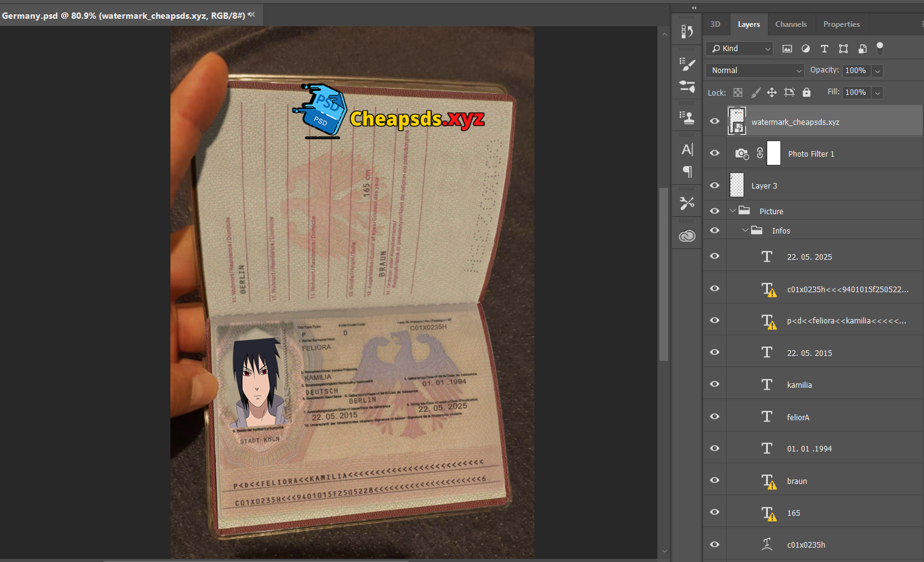924x562 pixels.
Task: Open the Creative Cloud Libraries panel icon
Action: point(687,236)
